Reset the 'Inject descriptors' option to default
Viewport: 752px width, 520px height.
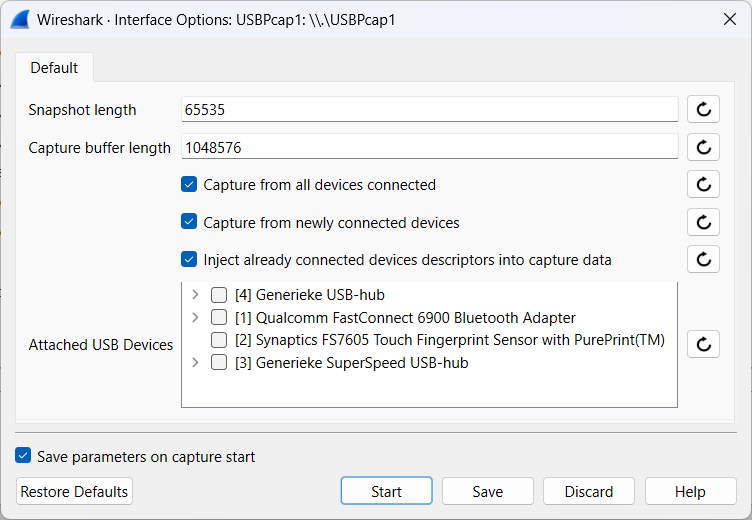click(703, 259)
